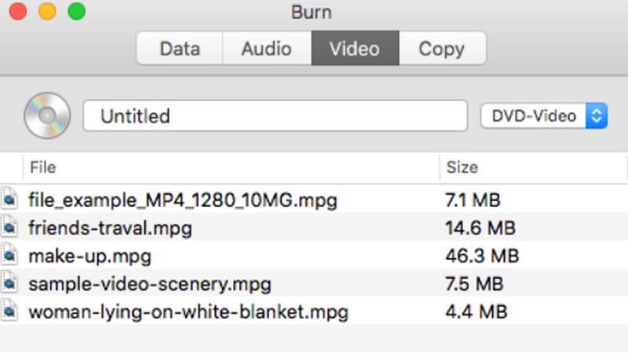This screenshot has height=364, width=628.
Task: Select the Video tab
Action: (355, 49)
